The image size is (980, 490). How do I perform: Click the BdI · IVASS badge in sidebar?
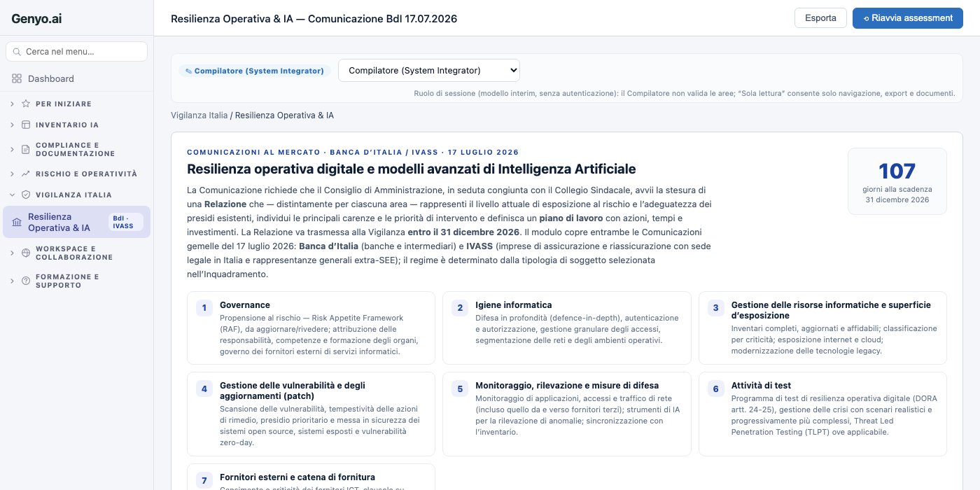[126, 222]
